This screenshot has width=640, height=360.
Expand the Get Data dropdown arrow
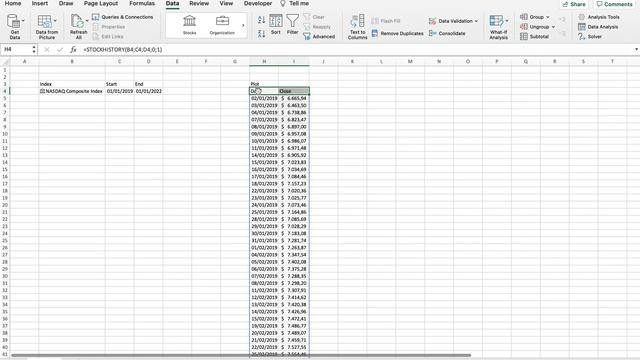click(23, 20)
